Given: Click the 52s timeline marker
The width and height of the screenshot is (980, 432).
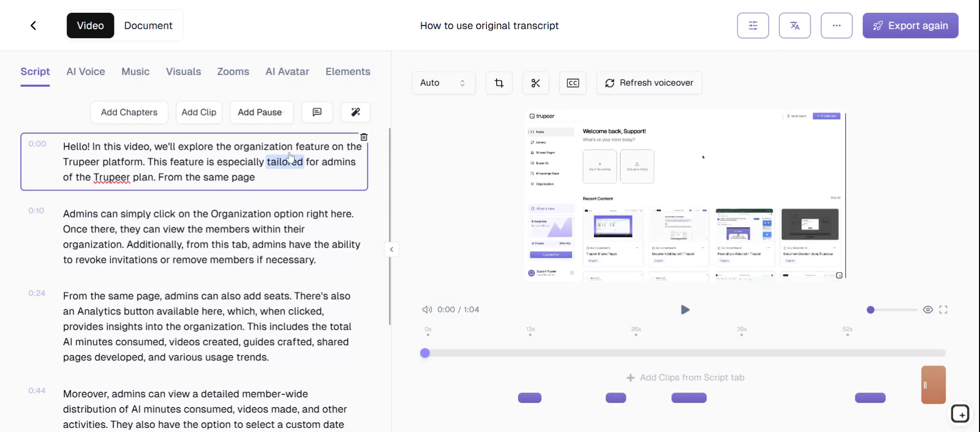Looking at the screenshot, I should click(847, 331).
